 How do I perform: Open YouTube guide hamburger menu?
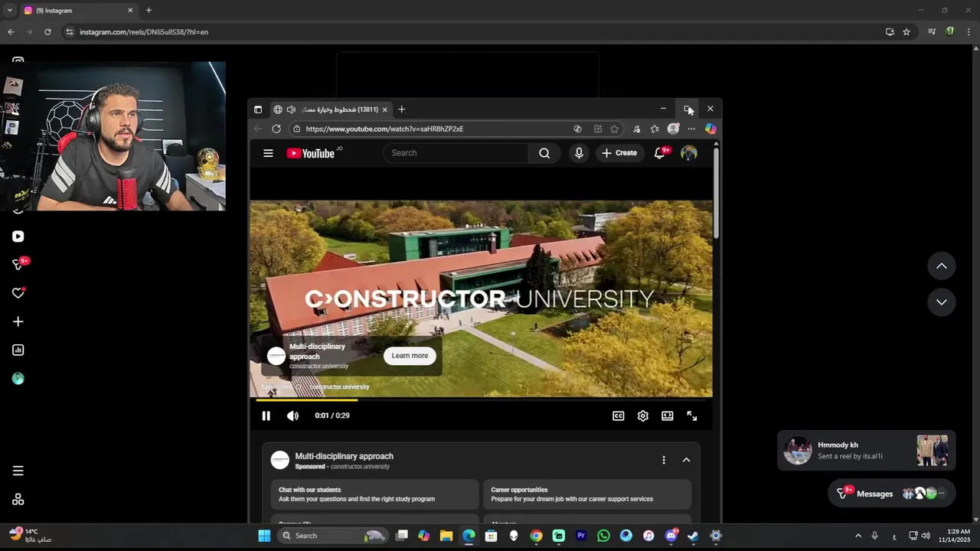[268, 153]
